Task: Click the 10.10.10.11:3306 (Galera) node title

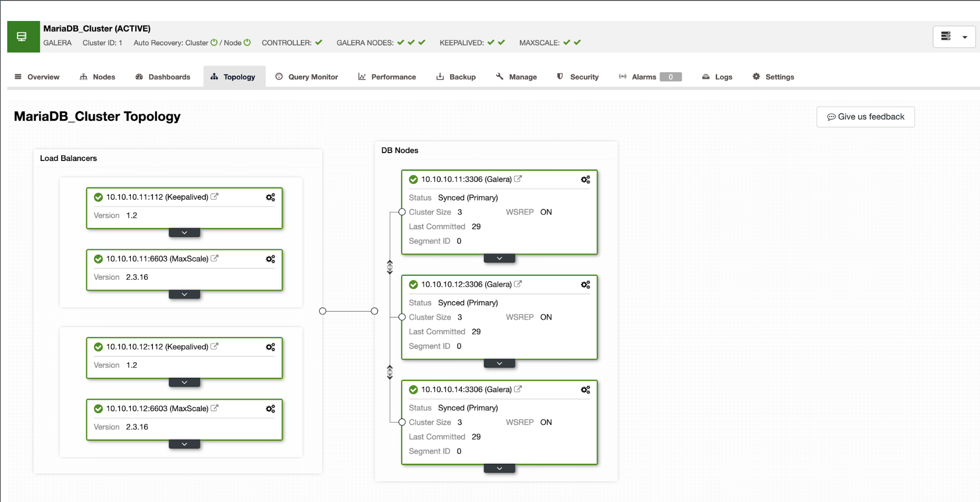Action: point(466,180)
